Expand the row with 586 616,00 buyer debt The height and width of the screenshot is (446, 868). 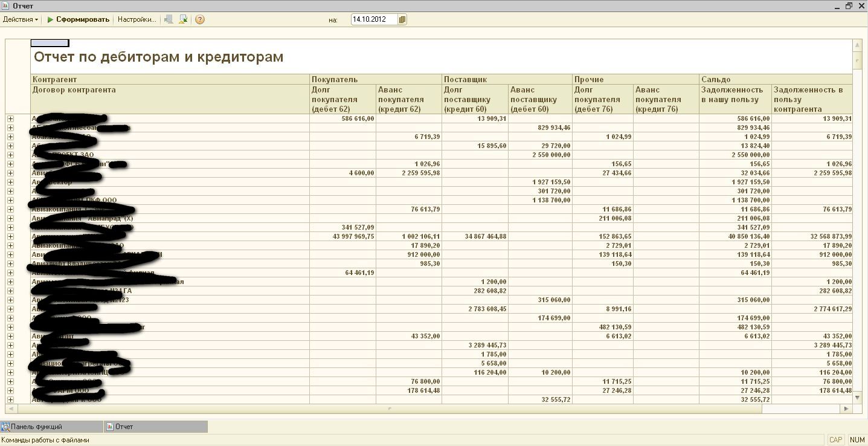(10, 118)
